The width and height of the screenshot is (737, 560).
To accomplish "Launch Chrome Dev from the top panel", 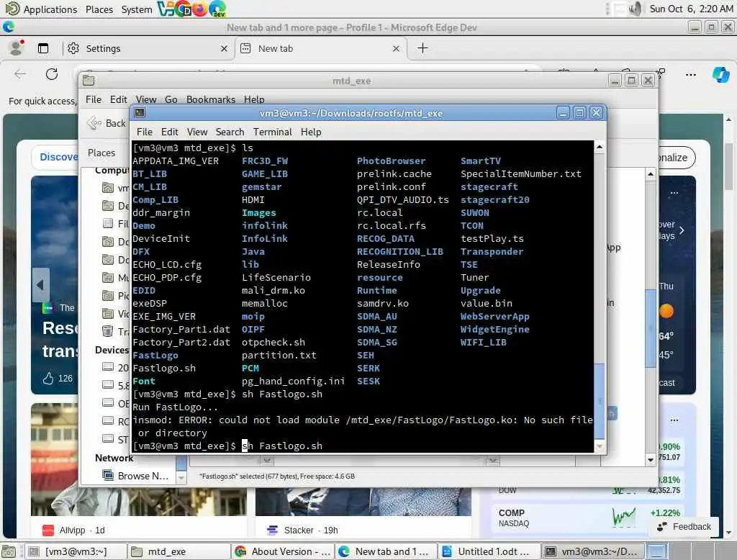I will [183, 9].
